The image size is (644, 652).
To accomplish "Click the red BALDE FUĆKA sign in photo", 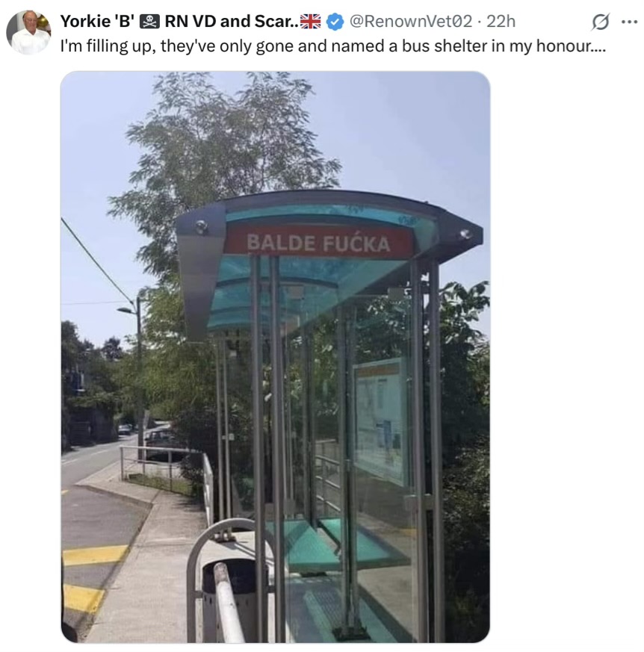I will click(318, 243).
